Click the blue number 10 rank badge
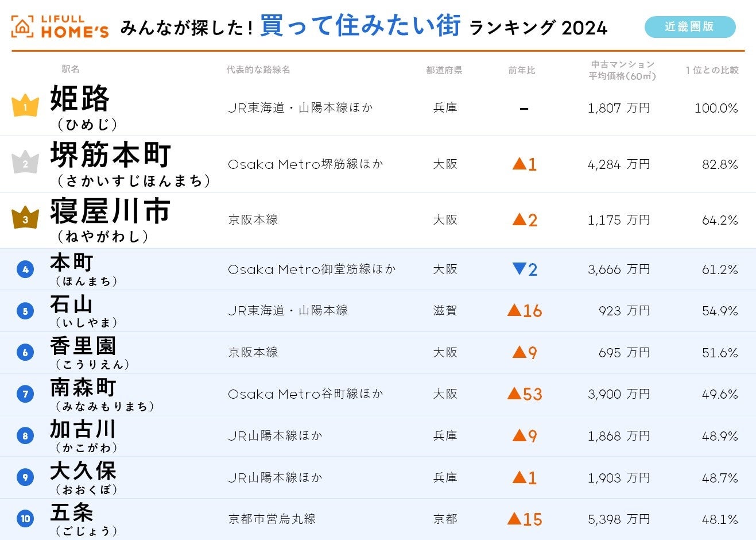The image size is (756, 540). [25, 519]
